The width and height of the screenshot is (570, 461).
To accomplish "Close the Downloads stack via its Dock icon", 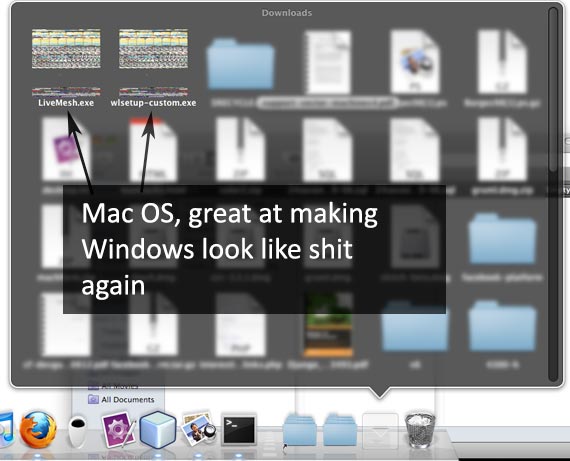I will tap(380, 431).
